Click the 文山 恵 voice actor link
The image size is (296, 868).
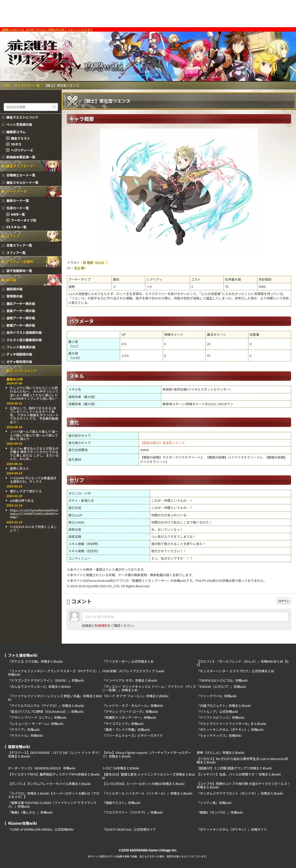pos(79,268)
